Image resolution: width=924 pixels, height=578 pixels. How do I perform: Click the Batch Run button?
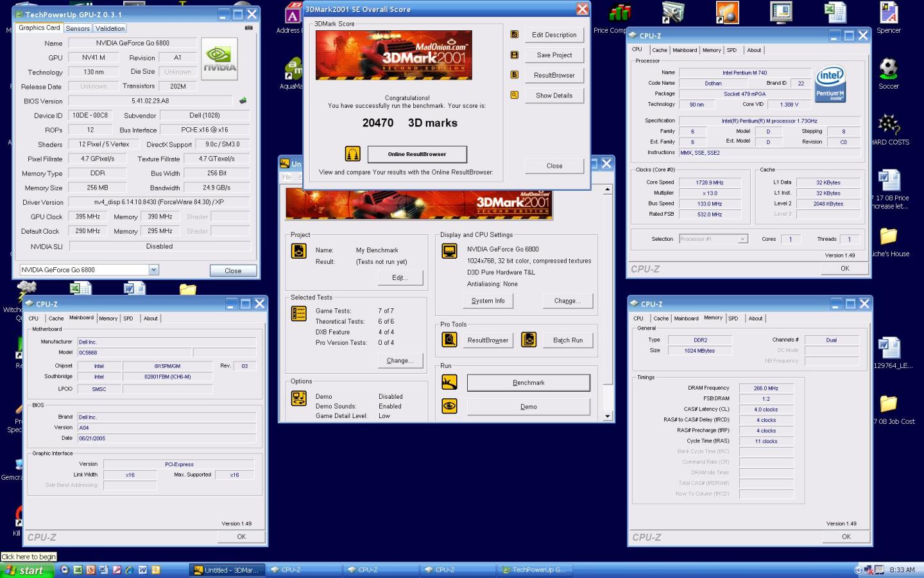click(x=568, y=340)
